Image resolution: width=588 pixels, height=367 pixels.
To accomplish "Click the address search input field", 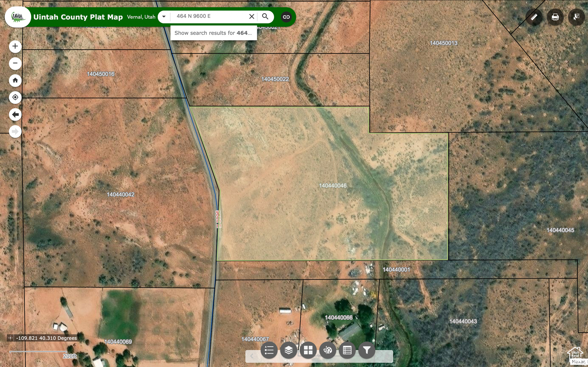I will click(210, 16).
